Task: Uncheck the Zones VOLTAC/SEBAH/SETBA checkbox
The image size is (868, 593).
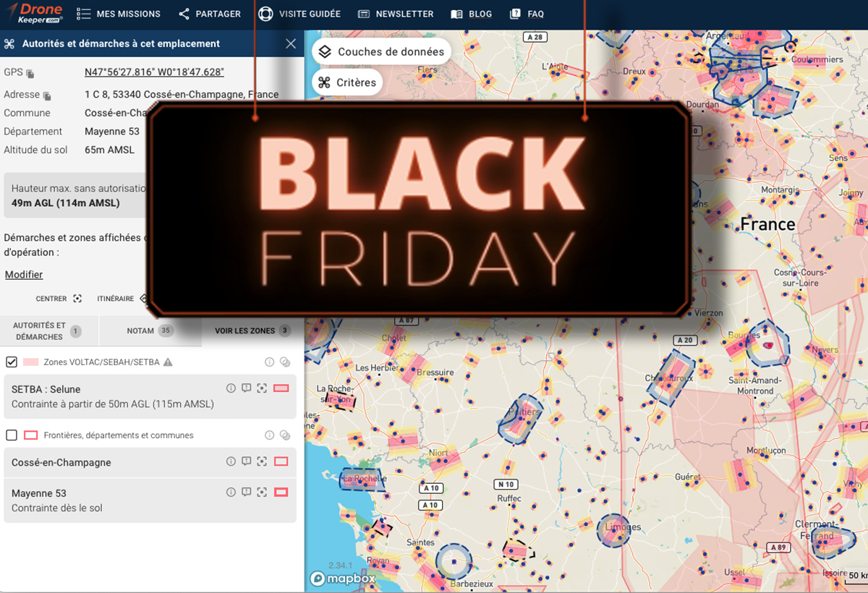Action: (12, 362)
